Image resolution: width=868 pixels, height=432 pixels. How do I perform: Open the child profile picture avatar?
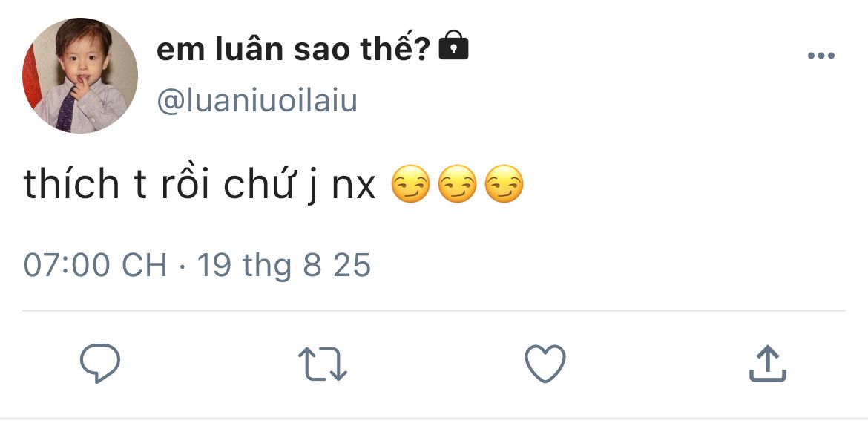point(80,76)
